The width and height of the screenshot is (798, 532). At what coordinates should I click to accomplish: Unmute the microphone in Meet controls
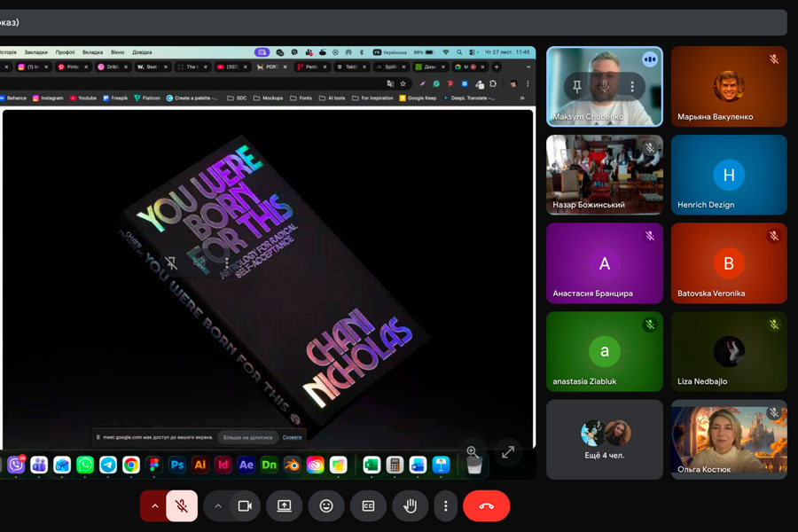point(182,505)
